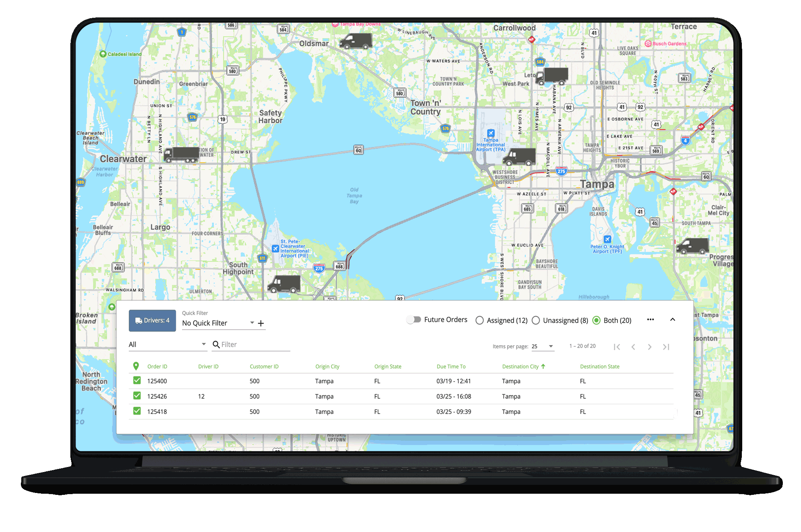Click the plus icon to add a quick filter
Screen dimensions: 801x532
click(261, 323)
